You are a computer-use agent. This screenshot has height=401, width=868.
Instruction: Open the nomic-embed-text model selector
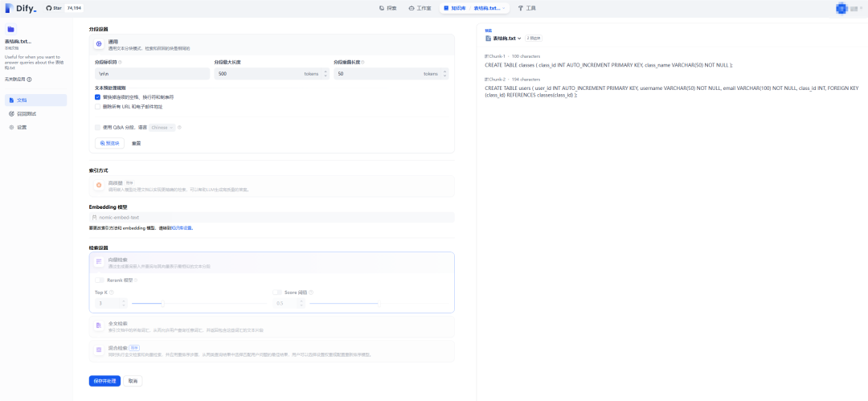272,217
